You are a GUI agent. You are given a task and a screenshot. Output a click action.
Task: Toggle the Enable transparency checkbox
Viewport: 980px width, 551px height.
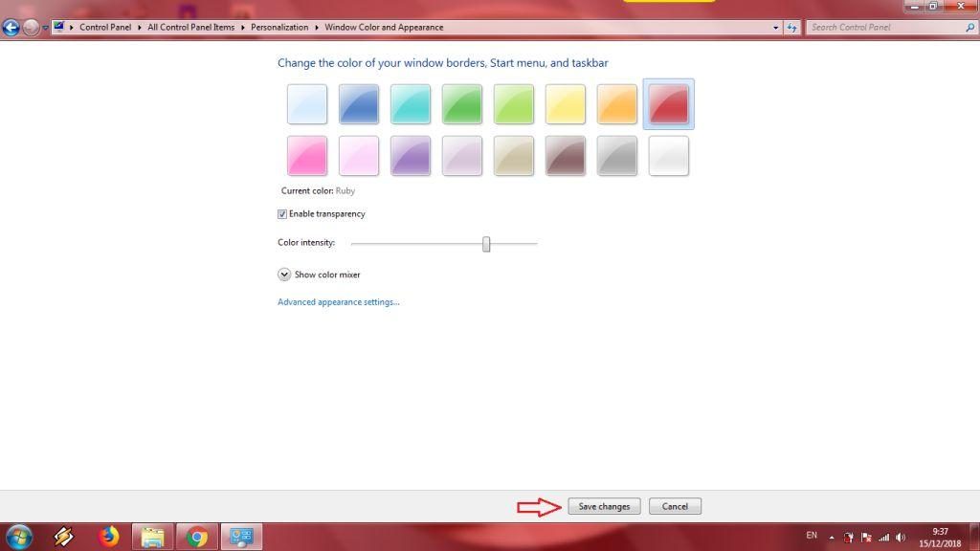click(282, 214)
